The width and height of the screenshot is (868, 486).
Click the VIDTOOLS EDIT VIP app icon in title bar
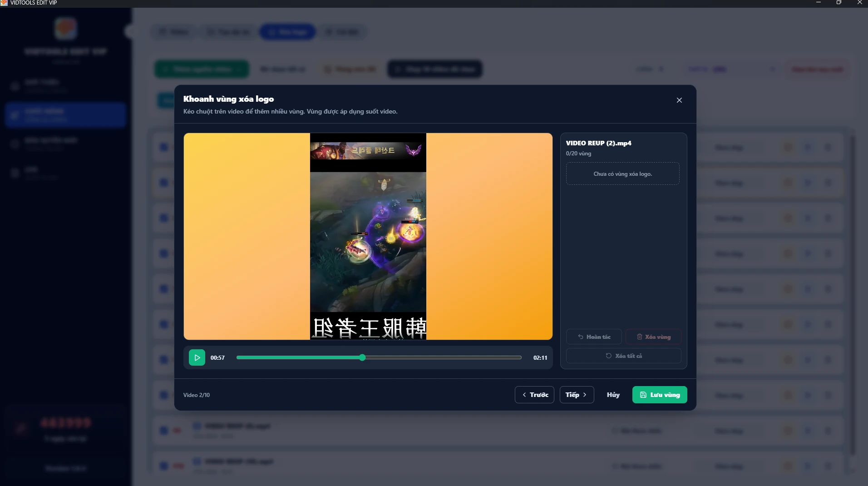[x=4, y=3]
